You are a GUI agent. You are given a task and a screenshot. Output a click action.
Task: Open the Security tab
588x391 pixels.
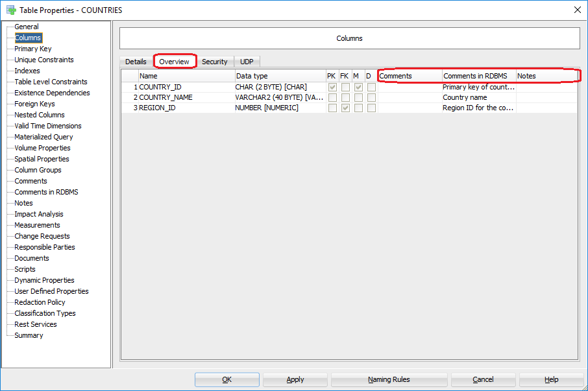coord(214,62)
